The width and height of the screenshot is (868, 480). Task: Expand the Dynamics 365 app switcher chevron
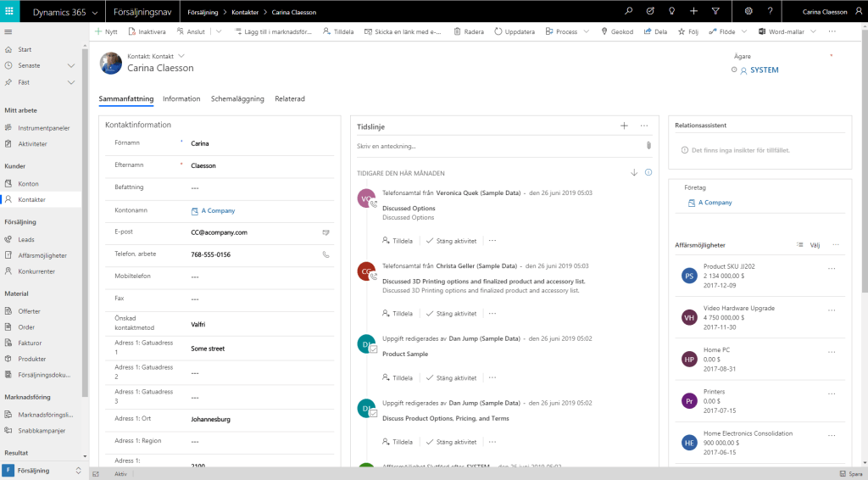93,12
